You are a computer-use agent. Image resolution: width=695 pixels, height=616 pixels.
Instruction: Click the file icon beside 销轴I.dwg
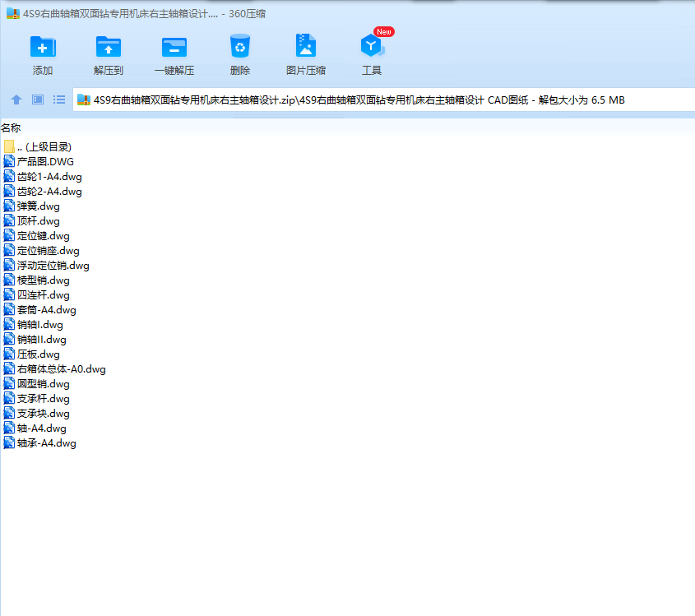pos(9,324)
